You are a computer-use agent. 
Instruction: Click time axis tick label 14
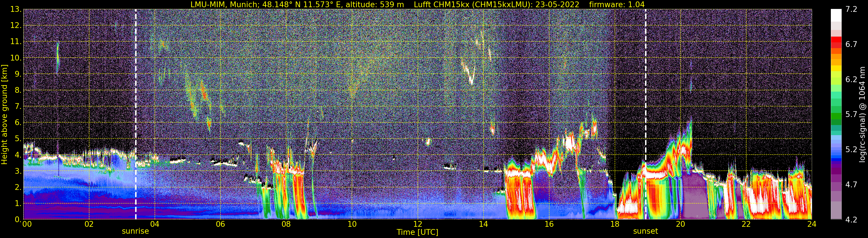click(483, 224)
